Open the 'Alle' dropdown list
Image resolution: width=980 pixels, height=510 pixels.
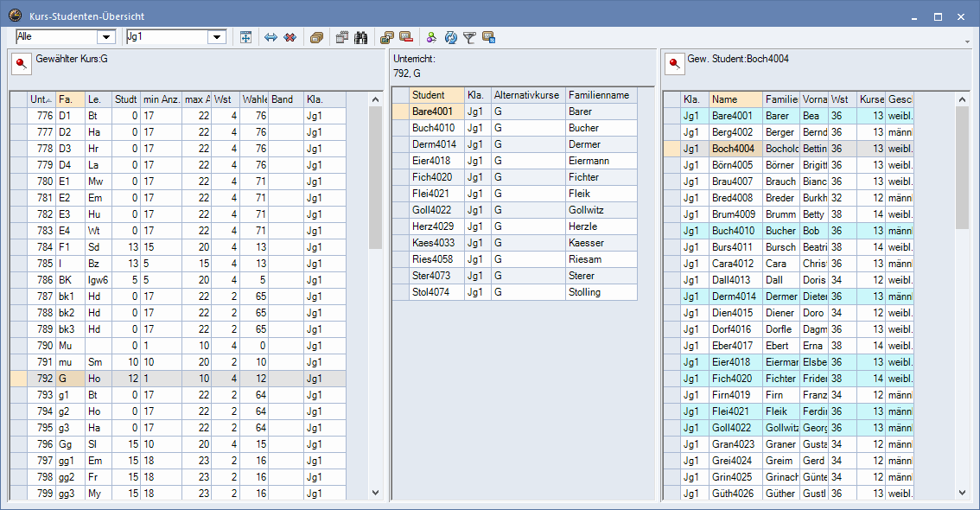point(106,37)
